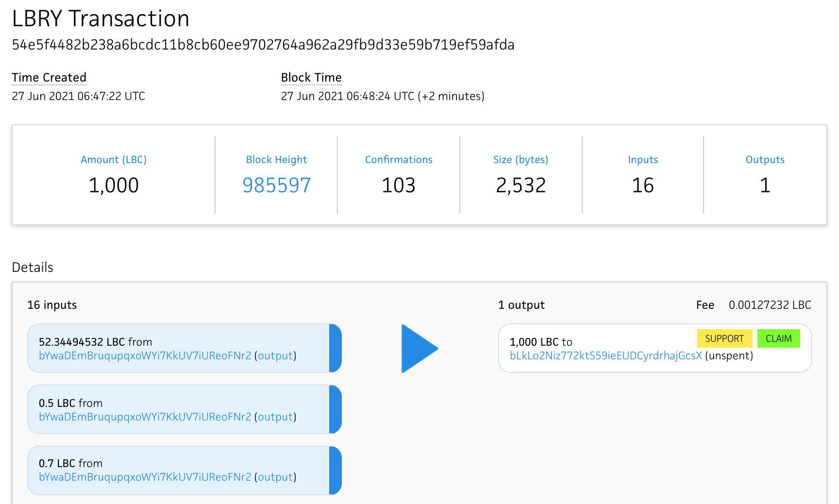Click the outputs count 1
Image resolution: width=839 pixels, height=504 pixels.
point(765,185)
